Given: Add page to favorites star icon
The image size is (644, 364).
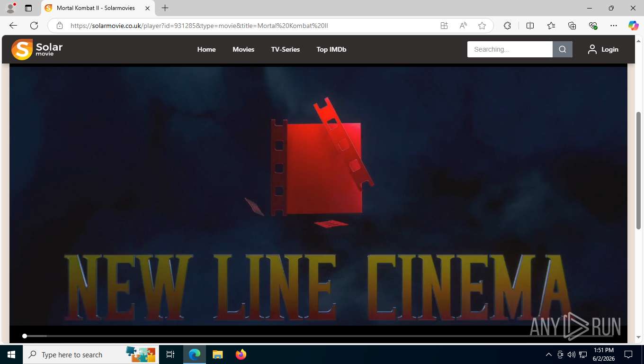Looking at the screenshot, I should (482, 26).
